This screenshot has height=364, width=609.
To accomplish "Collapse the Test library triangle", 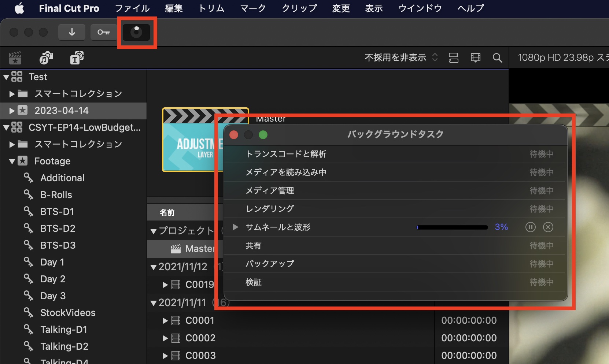I will 6,77.
